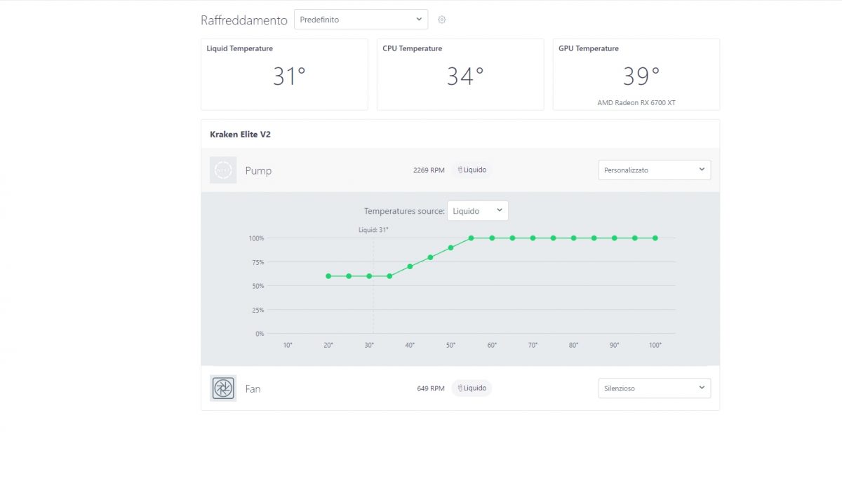The width and height of the screenshot is (842, 504).
Task: Click the Fan device icon
Action: point(223,388)
